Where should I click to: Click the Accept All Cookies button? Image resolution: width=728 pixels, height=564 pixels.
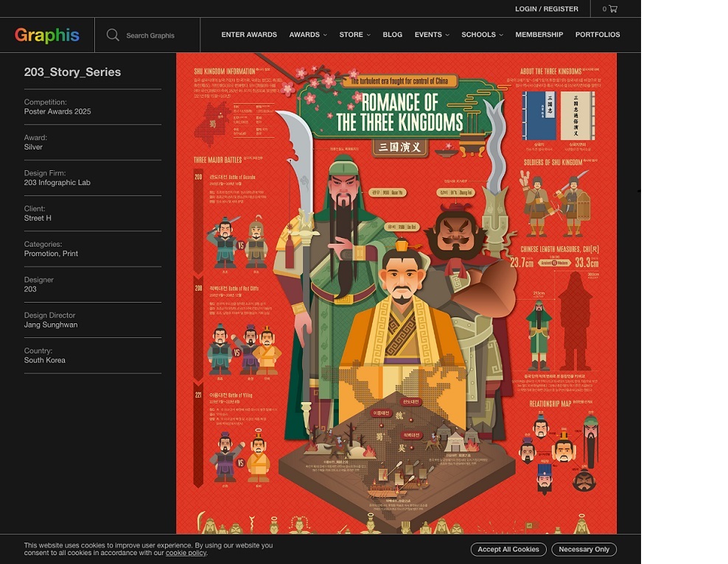pyautogui.click(x=508, y=549)
